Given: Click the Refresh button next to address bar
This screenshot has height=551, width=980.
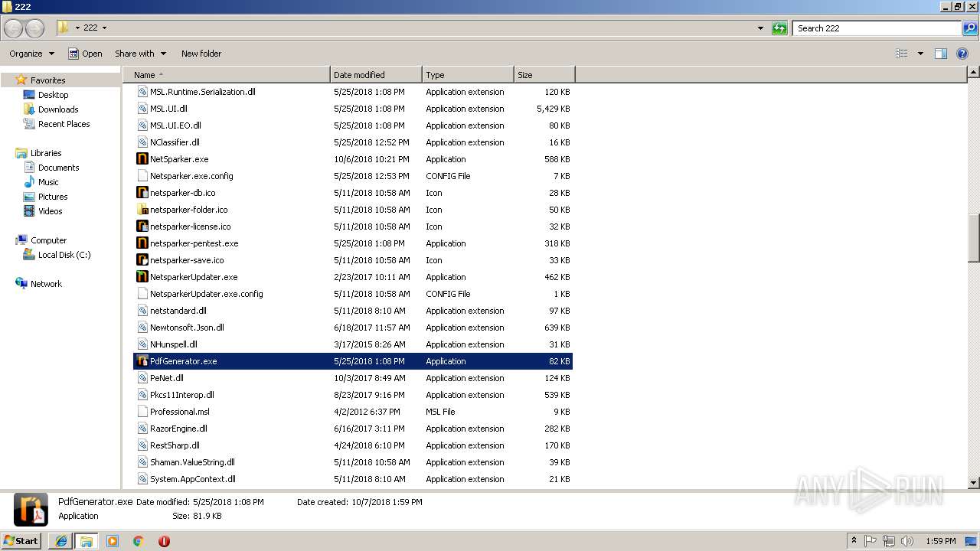Looking at the screenshot, I should click(x=779, y=28).
